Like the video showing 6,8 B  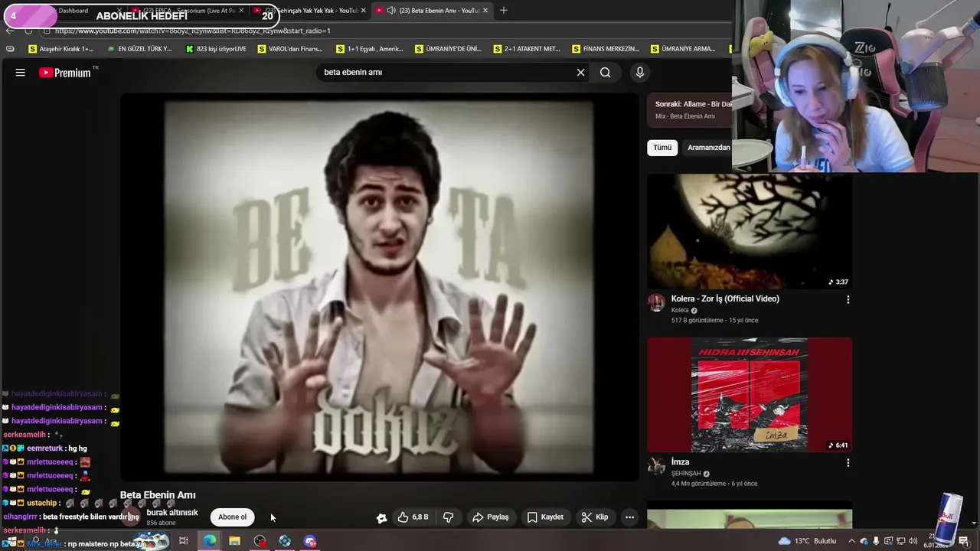[x=413, y=517]
